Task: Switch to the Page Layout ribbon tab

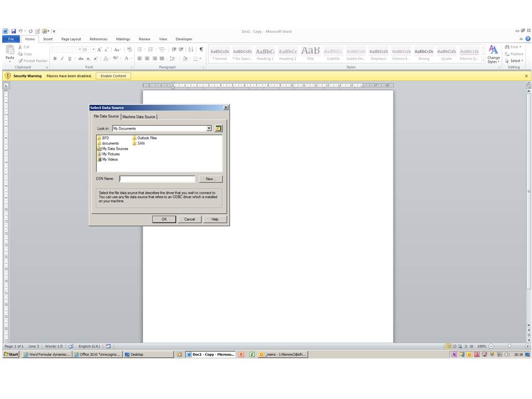Action: [x=71, y=39]
